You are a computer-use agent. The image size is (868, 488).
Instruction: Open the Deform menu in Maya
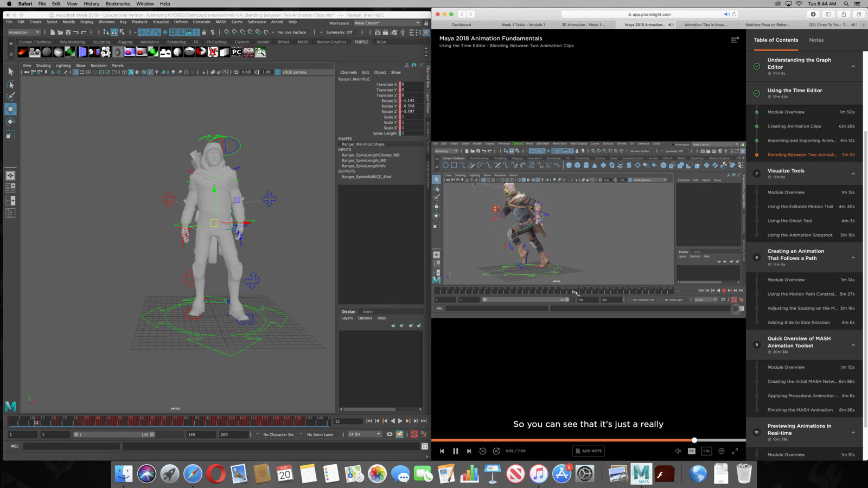[x=181, y=22]
